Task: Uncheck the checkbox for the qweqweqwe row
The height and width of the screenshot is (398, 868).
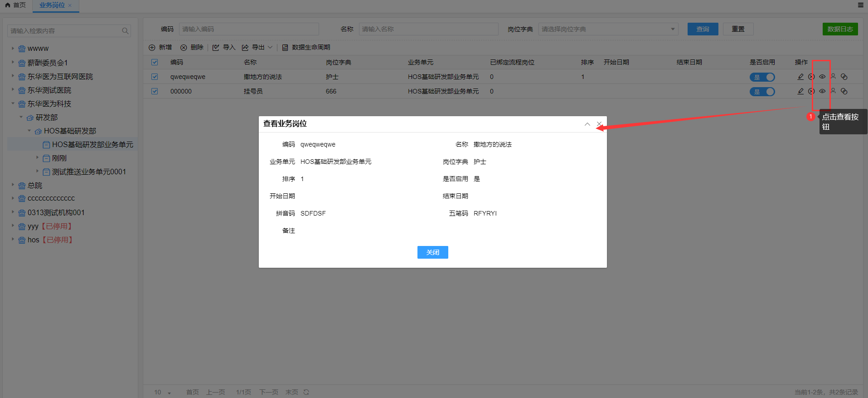Action: click(155, 77)
